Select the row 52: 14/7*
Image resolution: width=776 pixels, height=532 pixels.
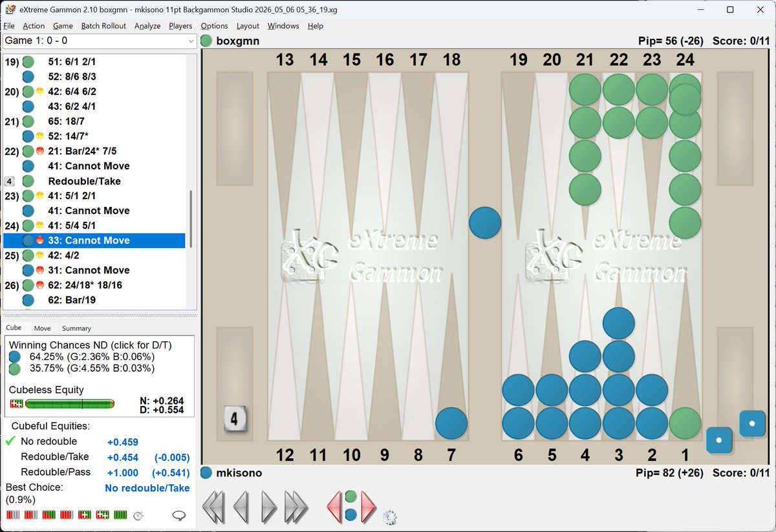94,136
